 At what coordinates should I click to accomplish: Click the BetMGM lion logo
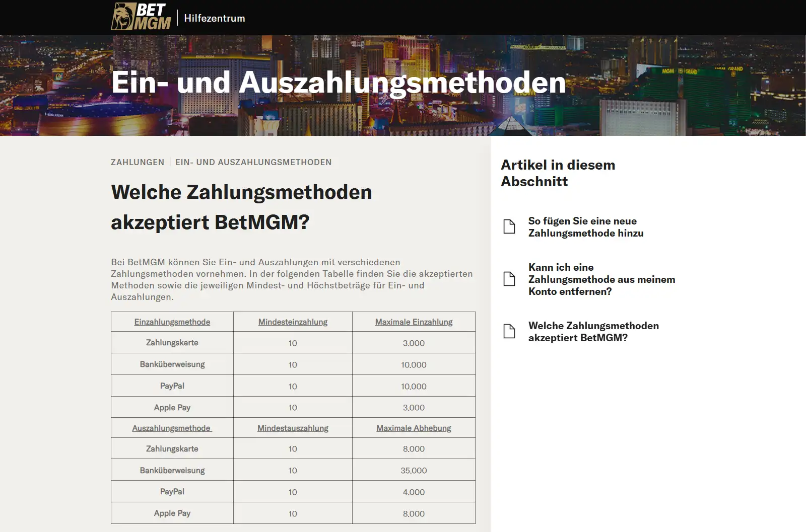[141, 17]
